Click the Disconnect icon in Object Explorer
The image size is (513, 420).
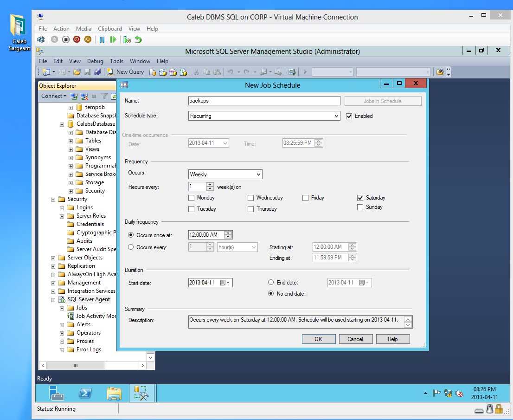[84, 96]
